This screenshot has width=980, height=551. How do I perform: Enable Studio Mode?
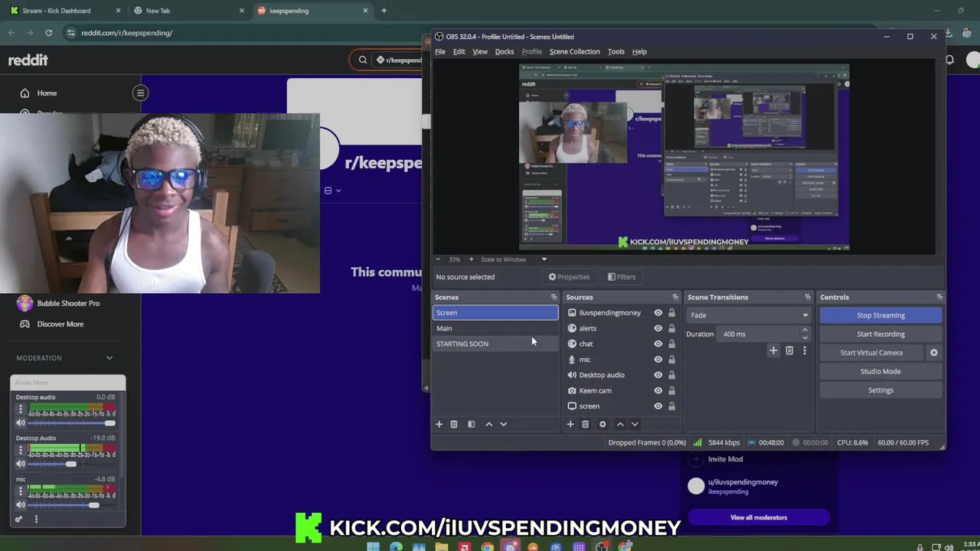[x=880, y=371]
